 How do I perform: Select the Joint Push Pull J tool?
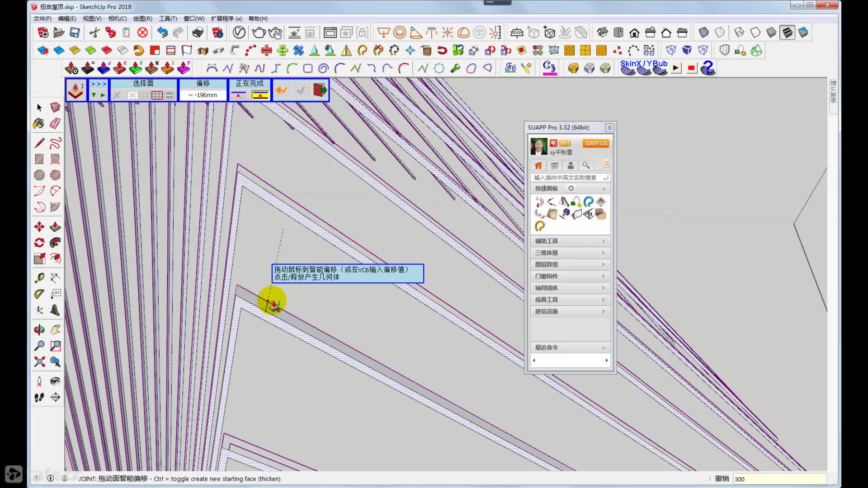(104, 68)
